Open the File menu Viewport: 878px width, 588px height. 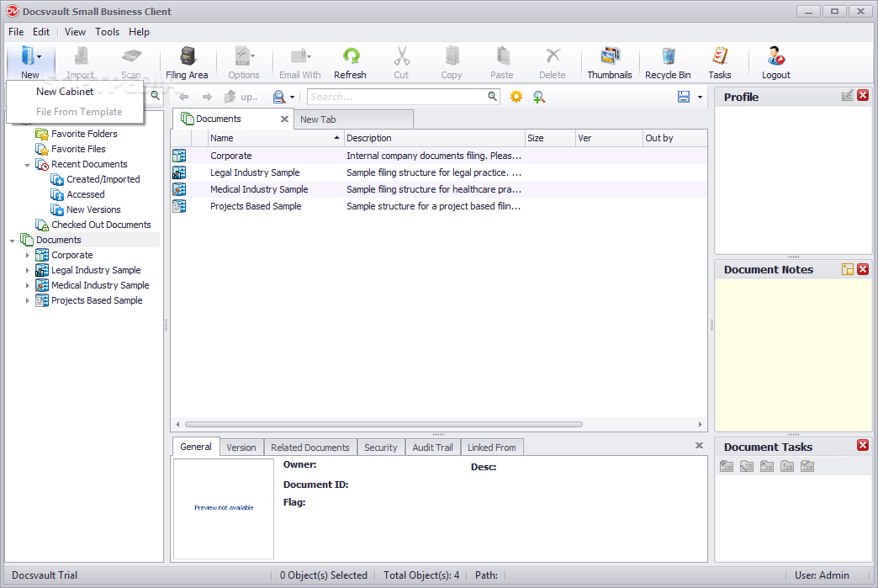(x=16, y=32)
